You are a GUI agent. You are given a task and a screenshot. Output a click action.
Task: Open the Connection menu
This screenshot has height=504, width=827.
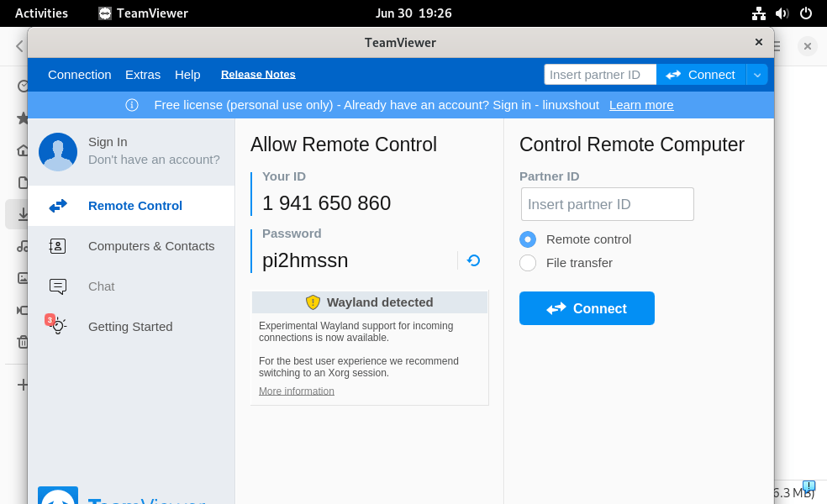(80, 75)
